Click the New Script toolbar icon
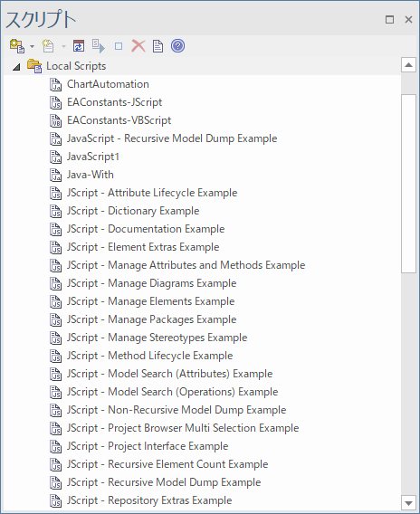The image size is (420, 514). (x=48, y=46)
